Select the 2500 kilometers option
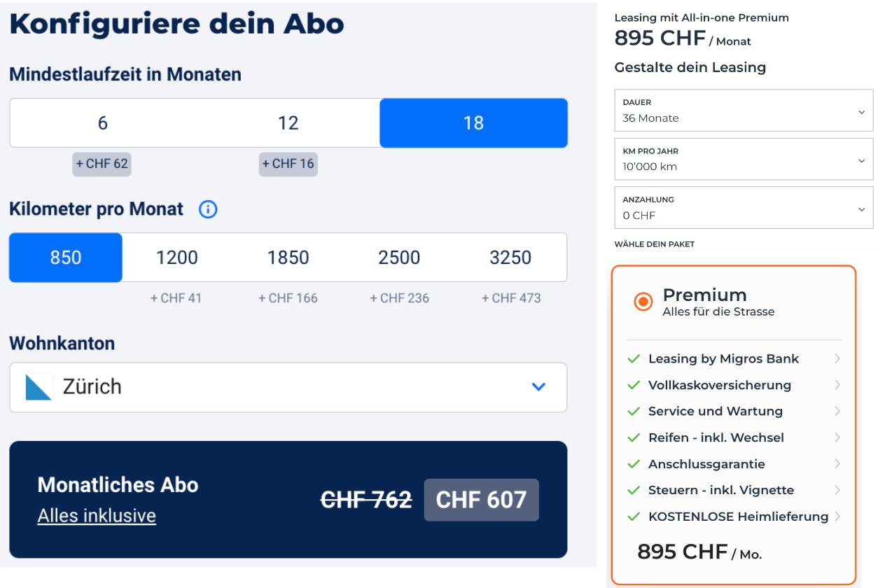Image resolution: width=885 pixels, height=588 pixels. click(399, 257)
